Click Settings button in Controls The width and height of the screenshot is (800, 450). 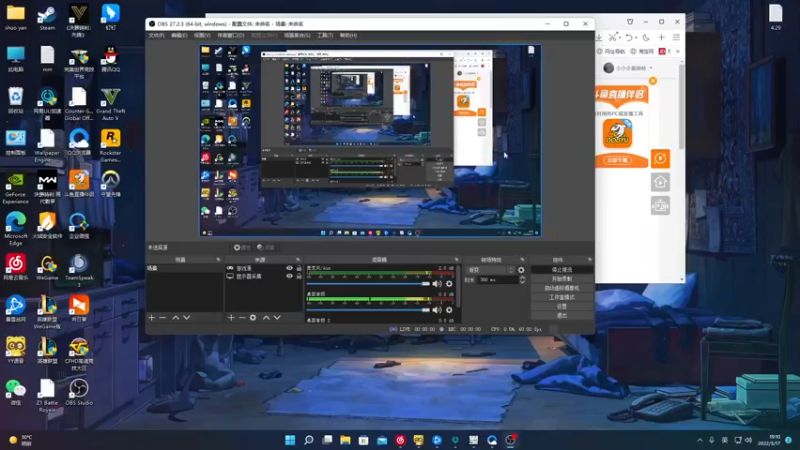[x=562, y=306]
